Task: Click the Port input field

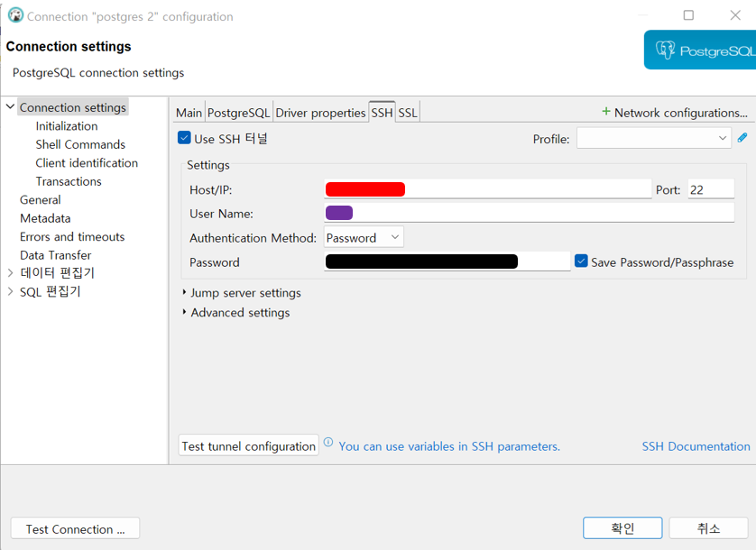Action: [x=711, y=189]
